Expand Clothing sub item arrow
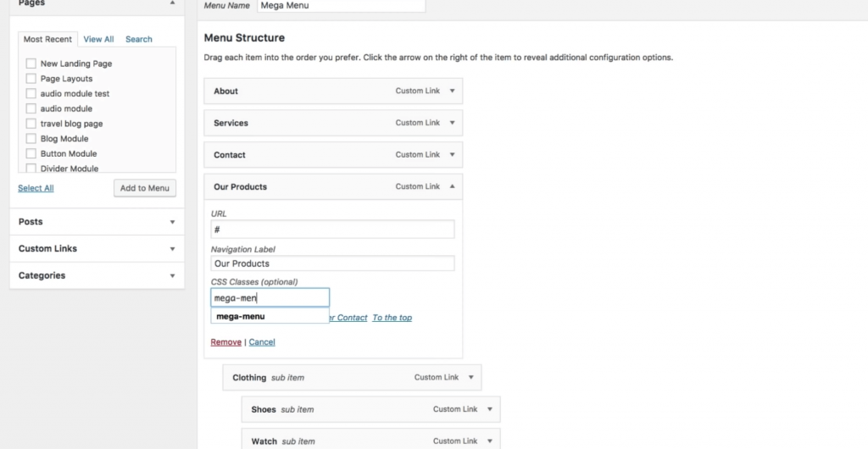Viewport: 868px width, 449px height. [470, 378]
